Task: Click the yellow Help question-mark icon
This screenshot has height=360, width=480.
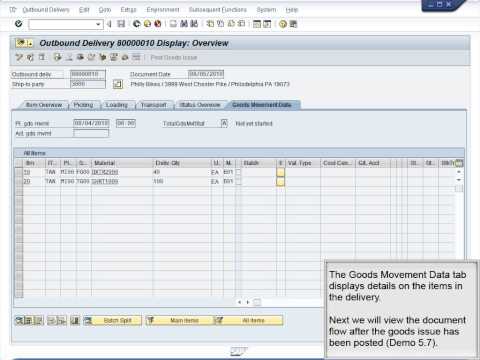Action: point(283,24)
